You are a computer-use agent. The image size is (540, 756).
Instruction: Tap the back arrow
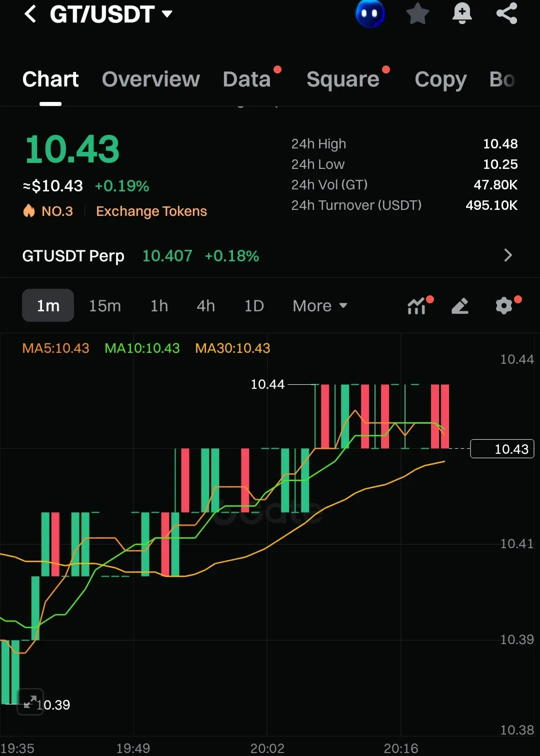(30, 14)
